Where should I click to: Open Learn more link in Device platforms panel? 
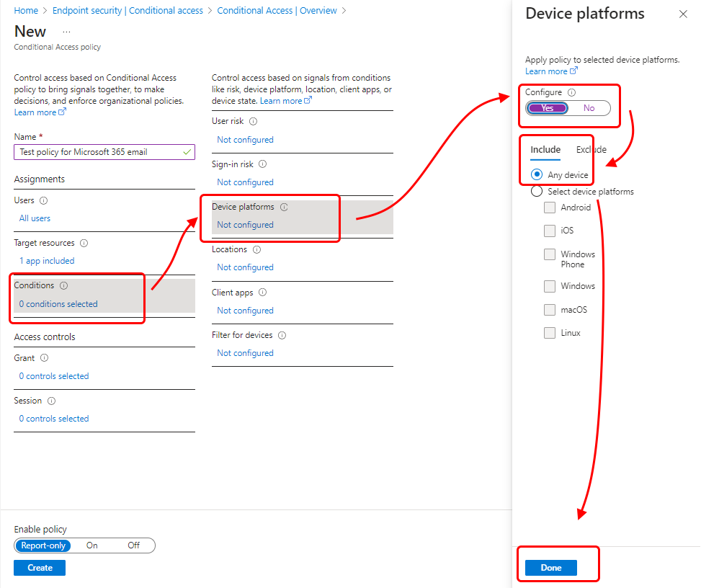coord(551,71)
